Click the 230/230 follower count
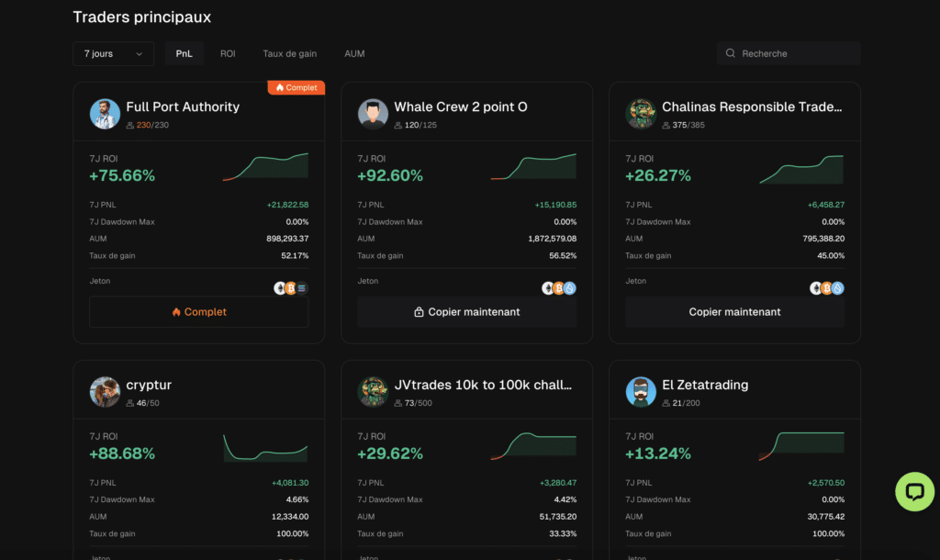The height and width of the screenshot is (560, 940). [x=153, y=125]
